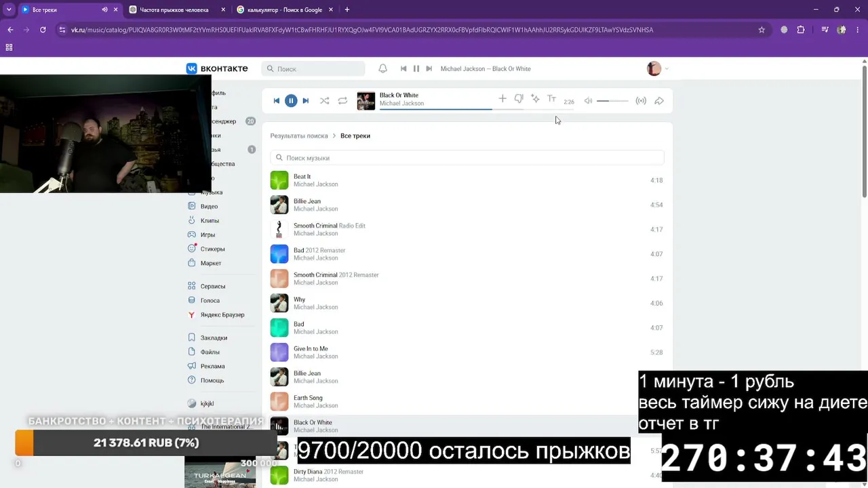The width and height of the screenshot is (868, 488).
Task: Toggle shuffle mode in the player
Action: point(325,101)
